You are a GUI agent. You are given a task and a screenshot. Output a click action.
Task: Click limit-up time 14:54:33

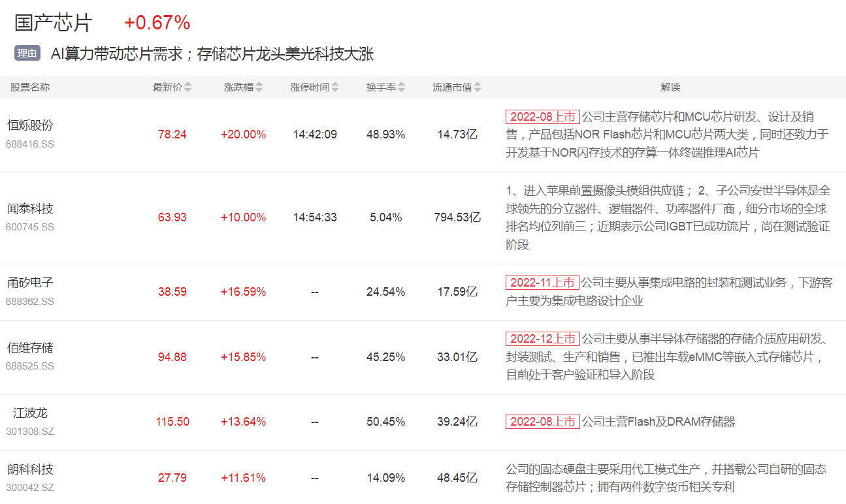point(315,217)
